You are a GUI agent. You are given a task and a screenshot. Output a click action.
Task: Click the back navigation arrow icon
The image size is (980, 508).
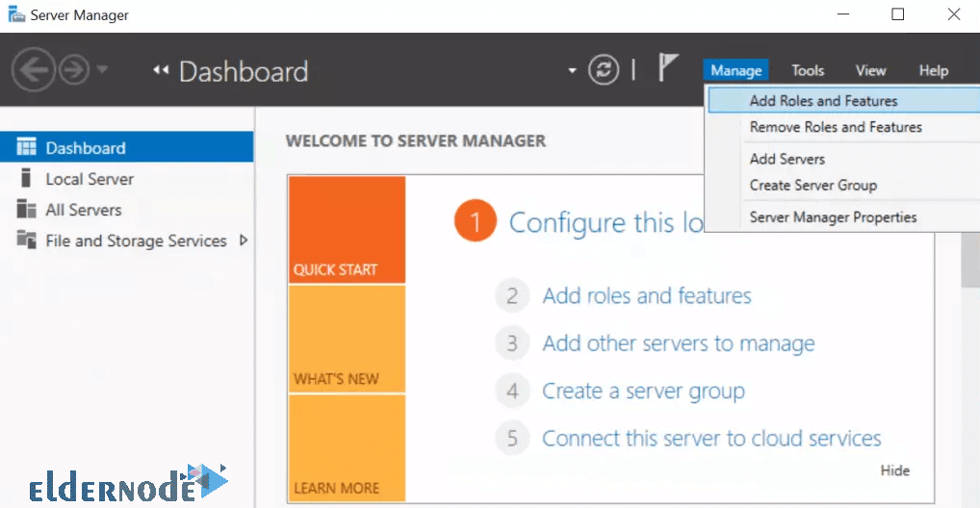pos(33,69)
